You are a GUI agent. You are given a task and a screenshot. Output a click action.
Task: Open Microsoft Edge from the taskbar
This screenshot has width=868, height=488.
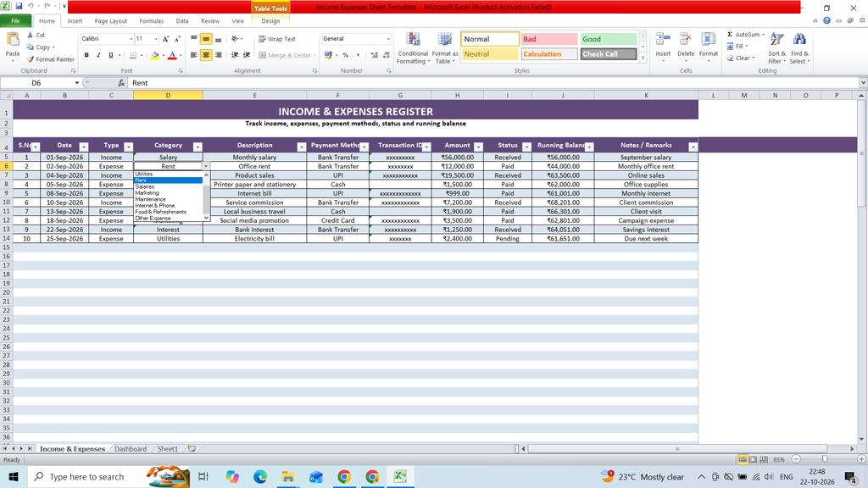tap(259, 476)
